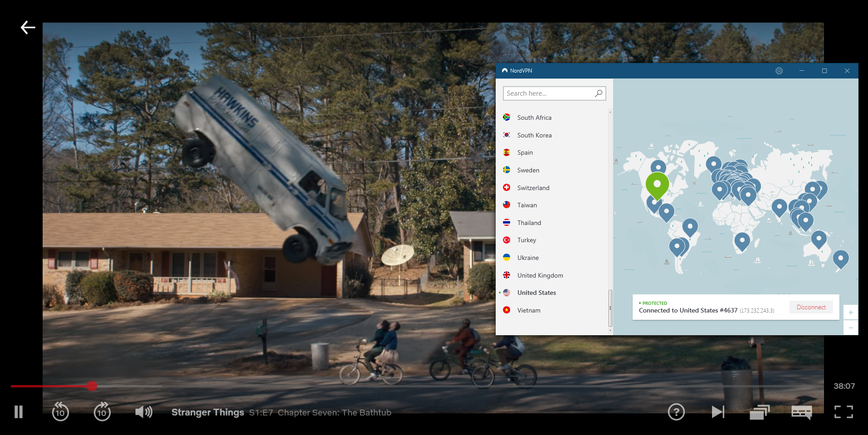The width and height of the screenshot is (868, 435).
Task: Click the Taiwan flag icon
Action: [507, 205]
